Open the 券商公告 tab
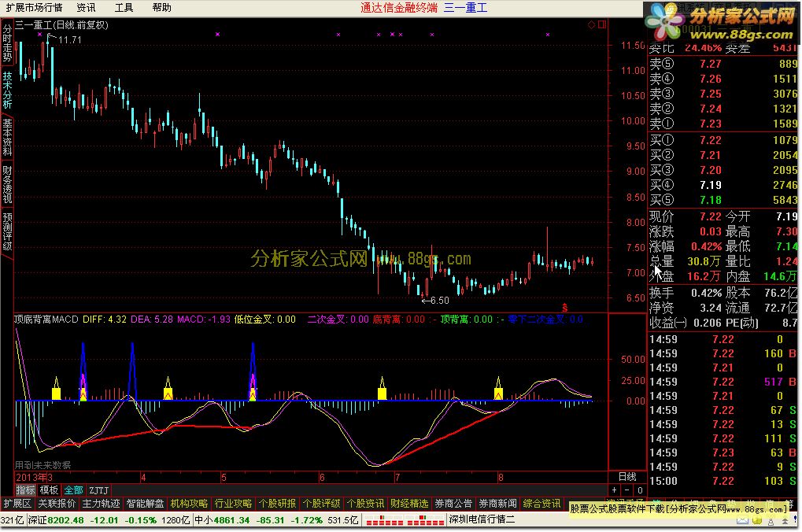Screen dimensions: 802x532 tap(453, 504)
